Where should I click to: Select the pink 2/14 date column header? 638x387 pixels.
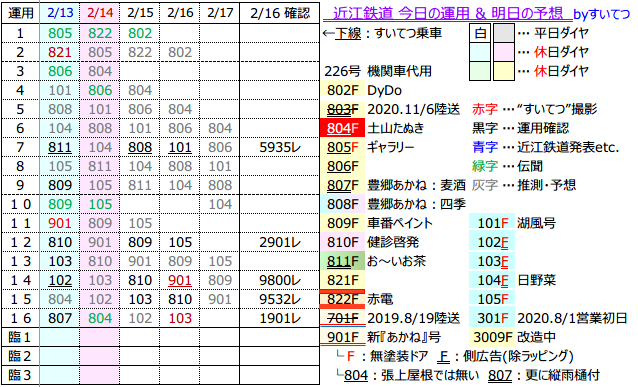click(100, 13)
